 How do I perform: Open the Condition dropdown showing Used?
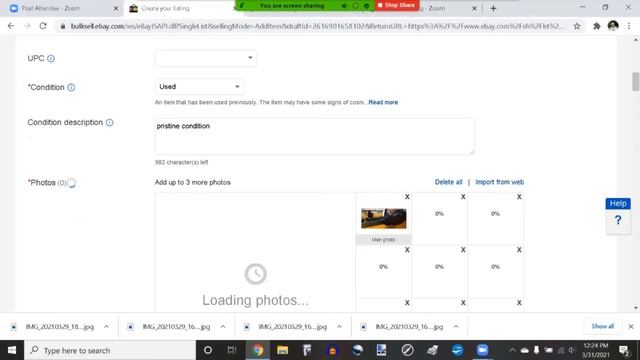(199, 87)
